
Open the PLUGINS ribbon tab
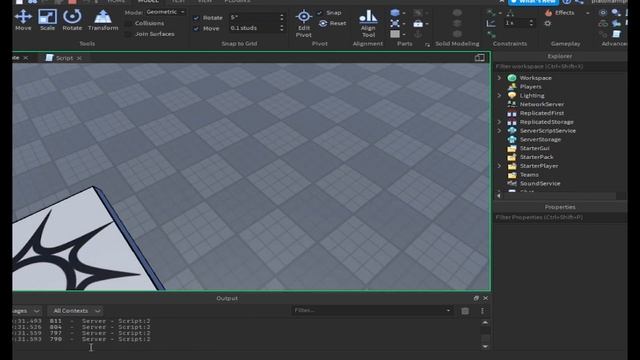[x=237, y=2]
